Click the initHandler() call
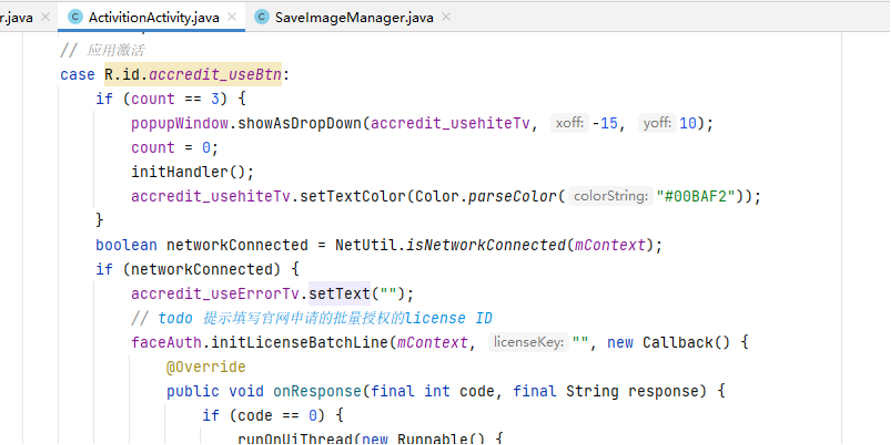 tap(193, 172)
